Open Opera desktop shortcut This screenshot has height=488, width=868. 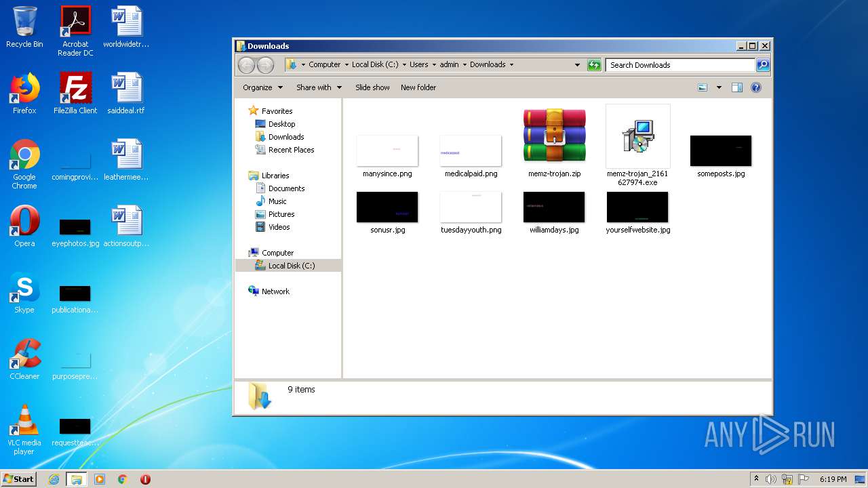click(x=24, y=226)
